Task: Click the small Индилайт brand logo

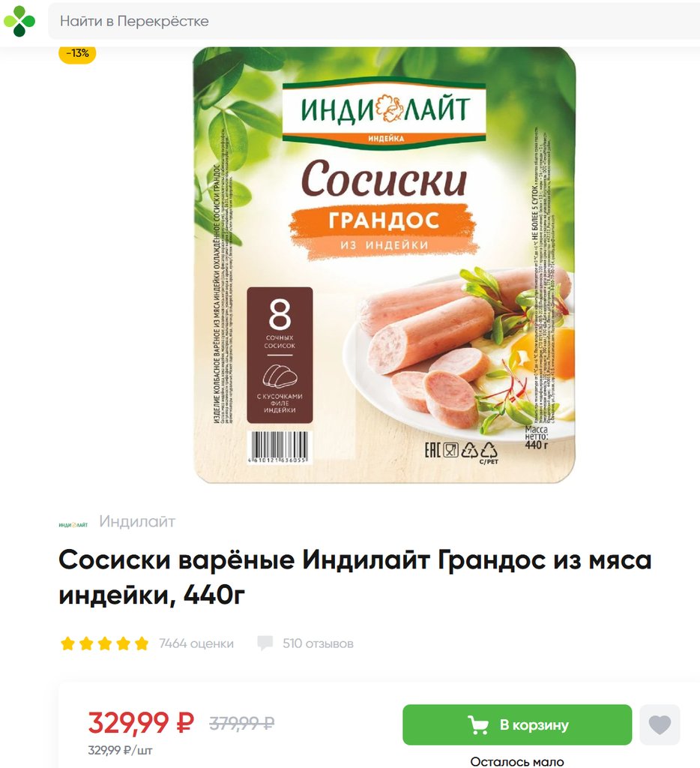Action: tap(73, 524)
